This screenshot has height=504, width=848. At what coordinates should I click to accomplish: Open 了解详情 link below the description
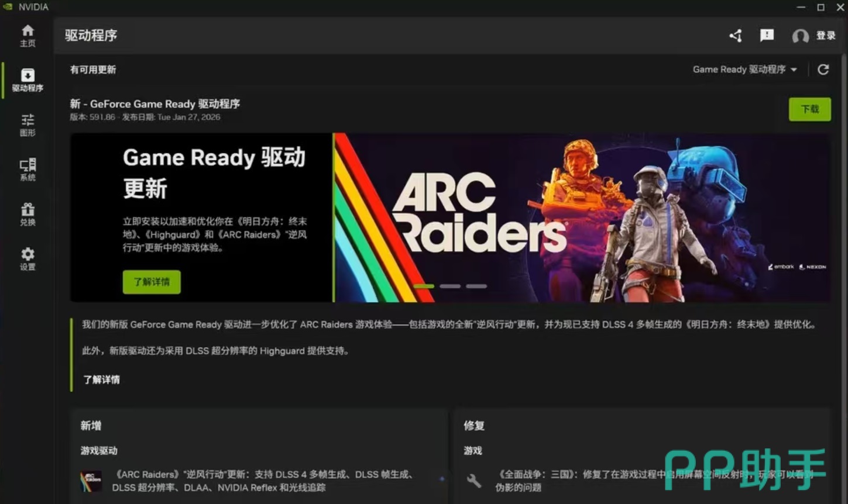point(101,380)
